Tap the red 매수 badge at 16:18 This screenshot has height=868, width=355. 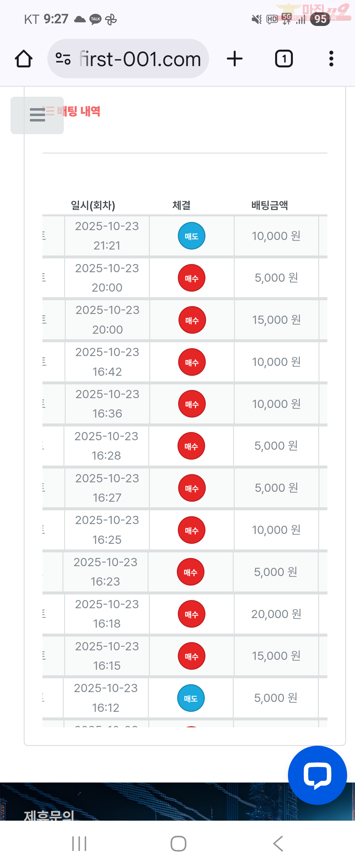(x=191, y=614)
